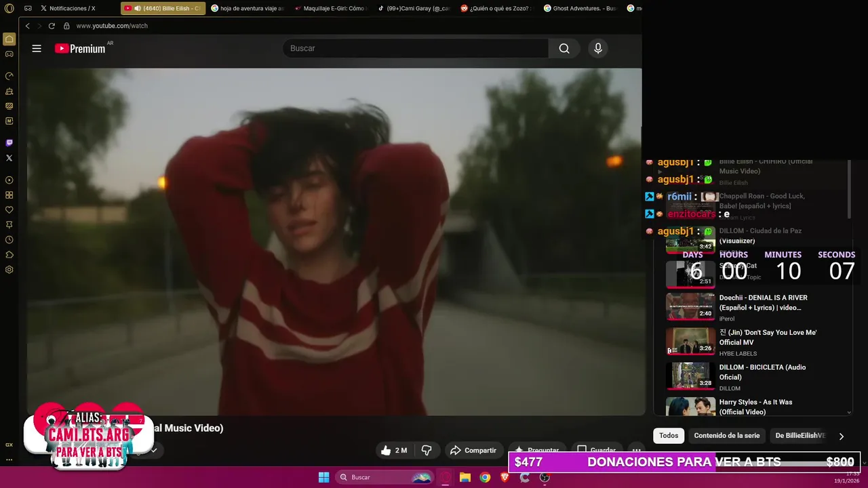The width and height of the screenshot is (868, 488).
Task: Select the Todos filter chip
Action: point(669,436)
